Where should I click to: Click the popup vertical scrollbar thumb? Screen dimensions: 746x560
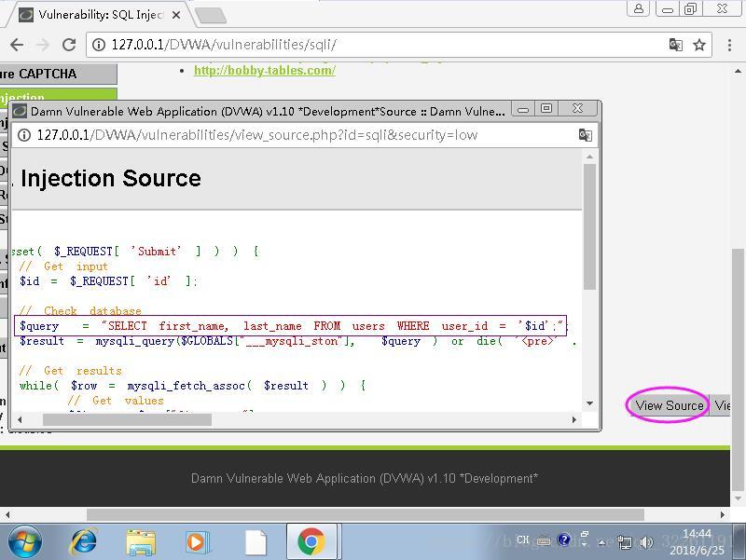pos(589,226)
